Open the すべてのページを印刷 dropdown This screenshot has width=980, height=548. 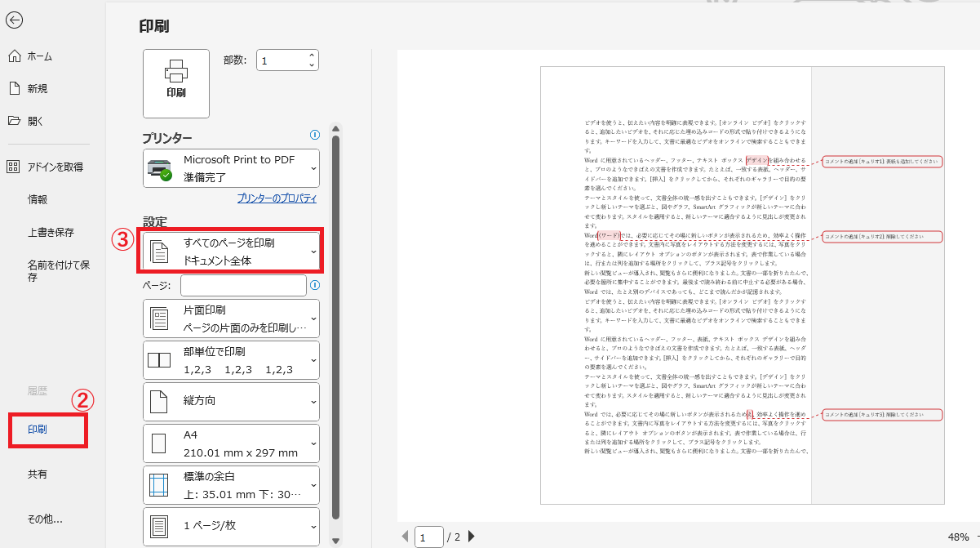231,252
